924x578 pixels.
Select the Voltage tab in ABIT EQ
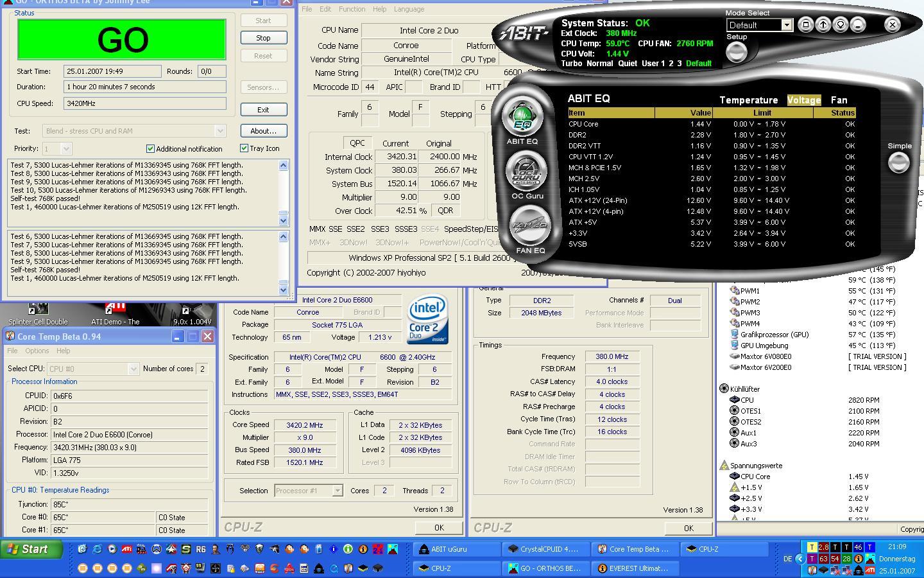click(x=804, y=100)
